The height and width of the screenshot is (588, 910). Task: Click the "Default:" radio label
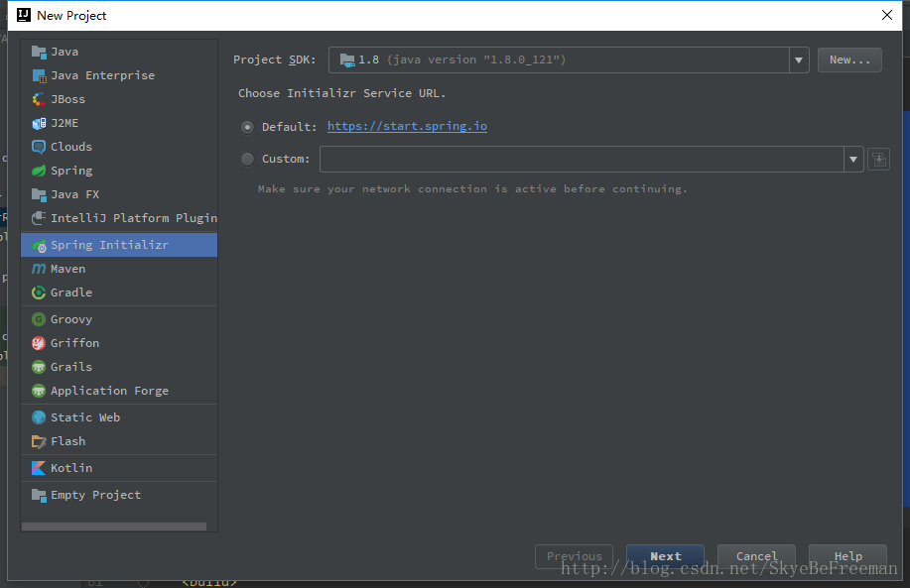click(x=290, y=127)
